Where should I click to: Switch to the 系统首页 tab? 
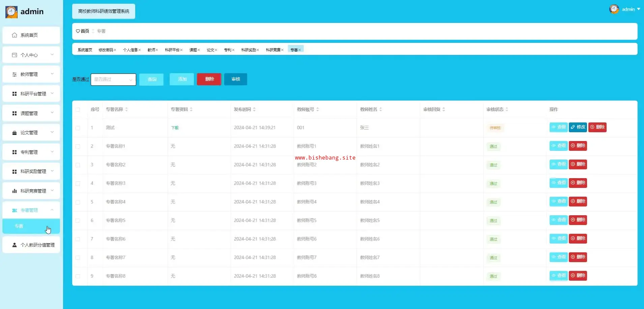click(85, 50)
